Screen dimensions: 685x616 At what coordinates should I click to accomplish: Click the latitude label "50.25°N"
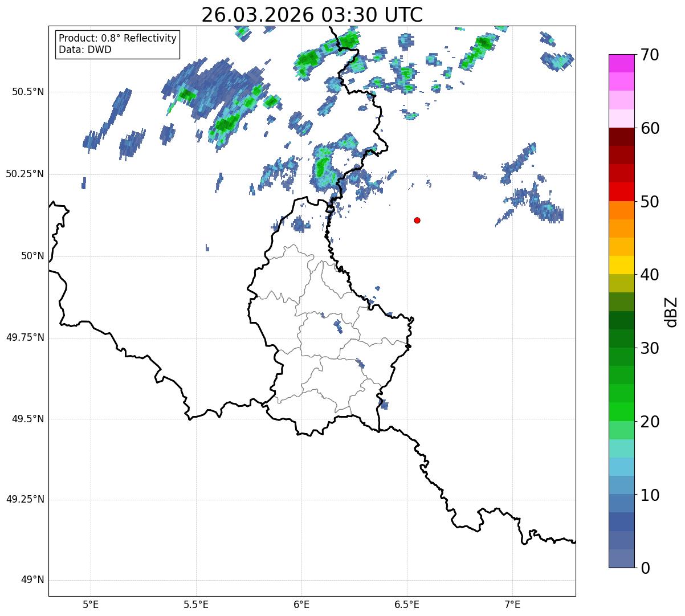coord(25,174)
